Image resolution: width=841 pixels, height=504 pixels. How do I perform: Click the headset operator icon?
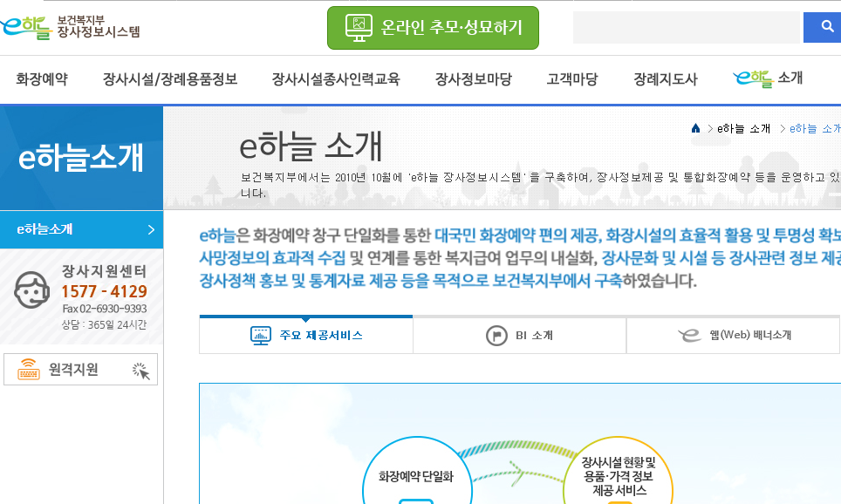31,290
